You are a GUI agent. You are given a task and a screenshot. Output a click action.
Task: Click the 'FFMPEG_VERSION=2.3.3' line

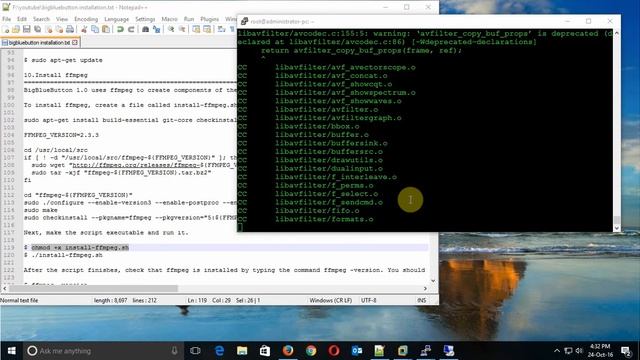(61, 135)
